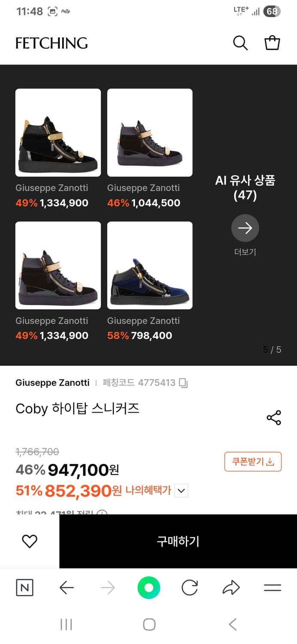Tap the green Naver home button
This screenshot has height=644, width=297.
pyautogui.click(x=148, y=588)
